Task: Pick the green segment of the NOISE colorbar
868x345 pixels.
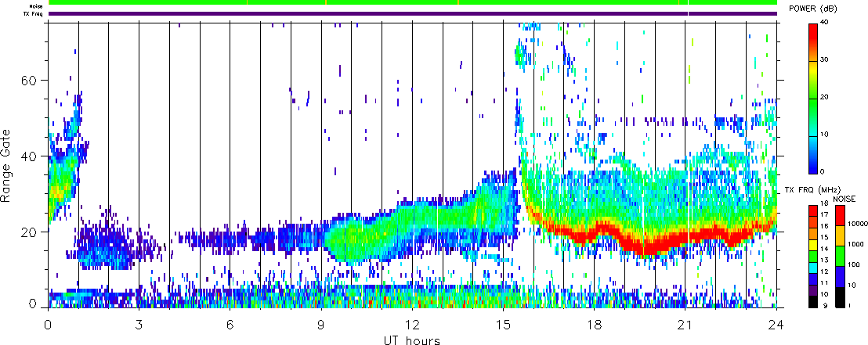Action: click(840, 256)
